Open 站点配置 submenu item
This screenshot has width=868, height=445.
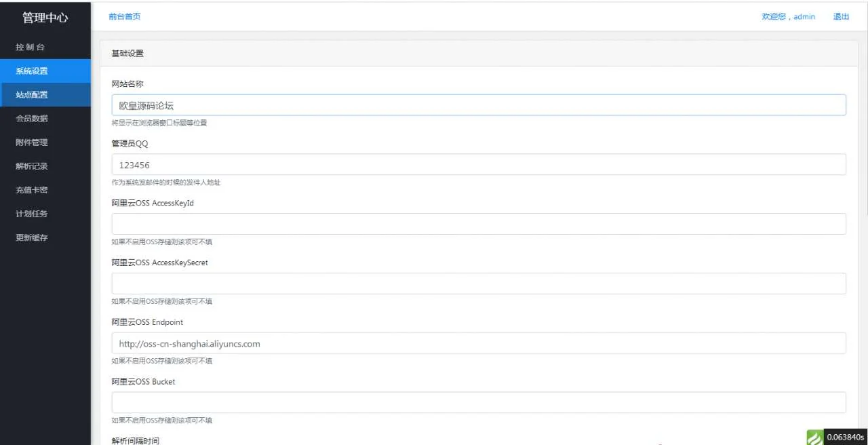click(x=32, y=95)
